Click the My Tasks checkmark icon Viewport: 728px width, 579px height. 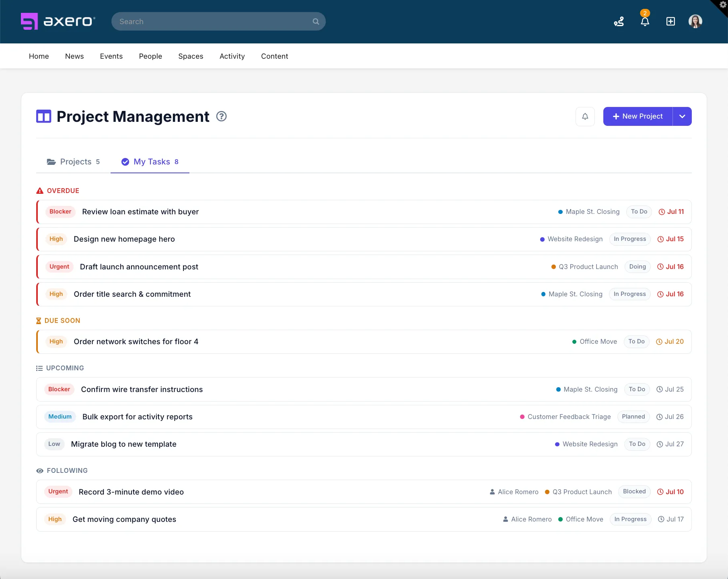click(x=125, y=162)
